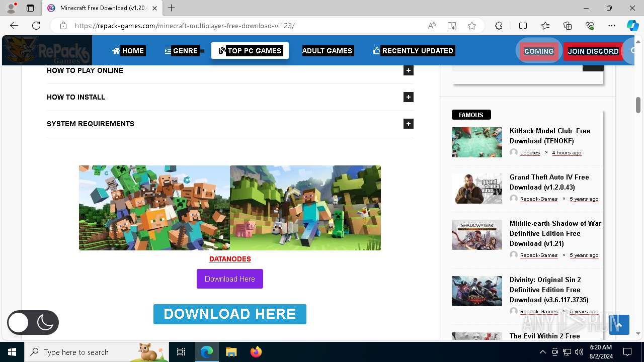Image resolution: width=644 pixels, height=362 pixels.
Task: Open the network tray icon
Action: 567,352
